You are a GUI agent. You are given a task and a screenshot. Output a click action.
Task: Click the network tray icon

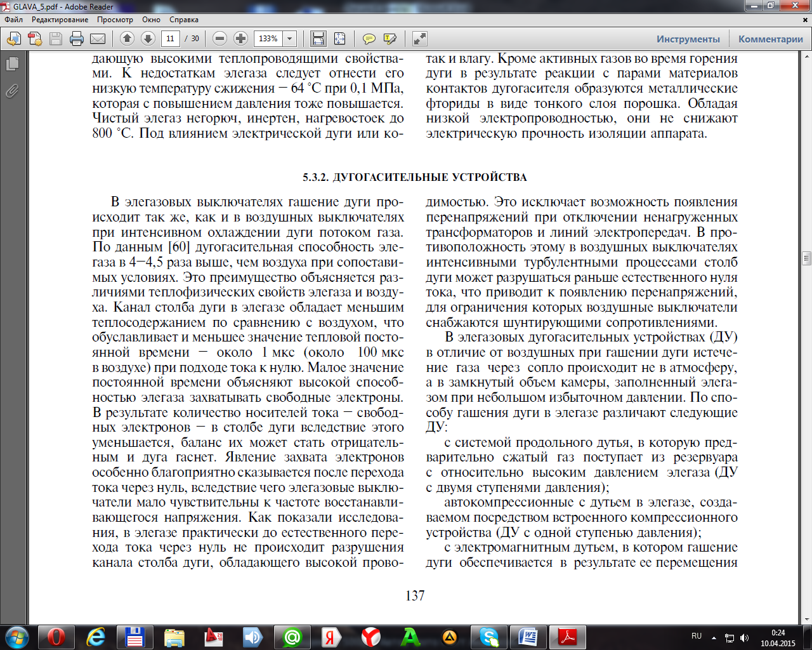(730, 638)
